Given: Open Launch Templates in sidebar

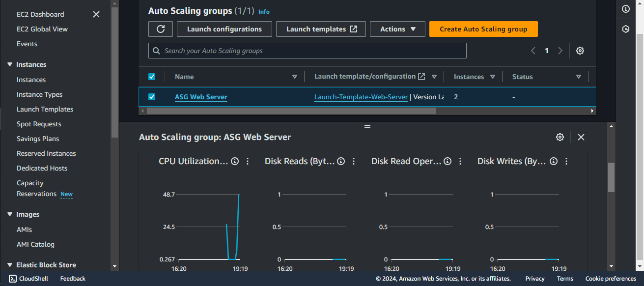Looking at the screenshot, I should (x=45, y=109).
